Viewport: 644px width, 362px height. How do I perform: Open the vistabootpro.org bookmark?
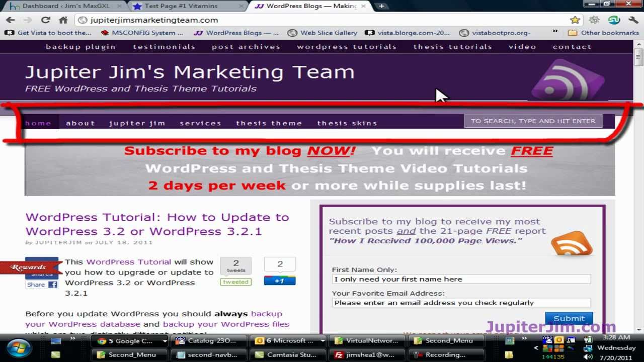click(x=495, y=33)
